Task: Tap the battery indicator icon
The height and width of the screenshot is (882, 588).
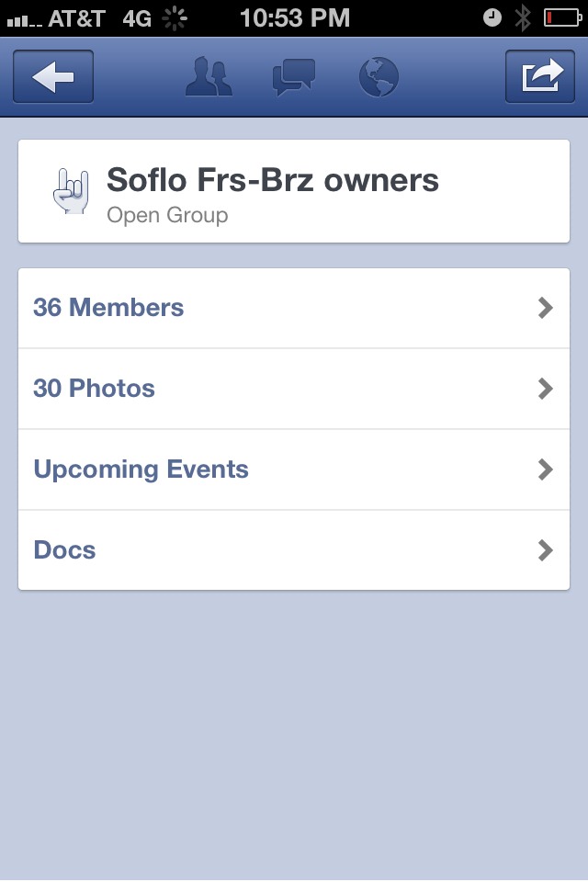Action: coord(561,17)
